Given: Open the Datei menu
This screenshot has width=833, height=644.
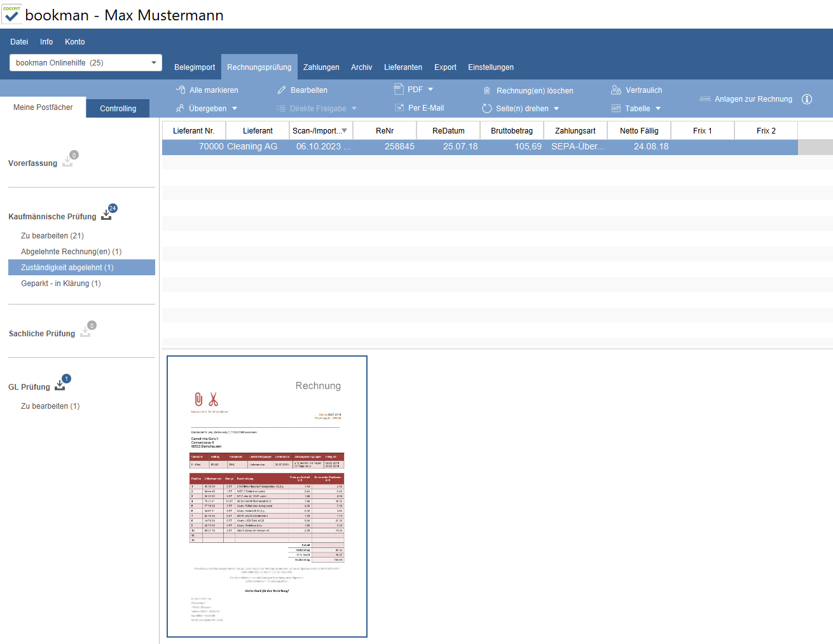Looking at the screenshot, I should 19,42.
